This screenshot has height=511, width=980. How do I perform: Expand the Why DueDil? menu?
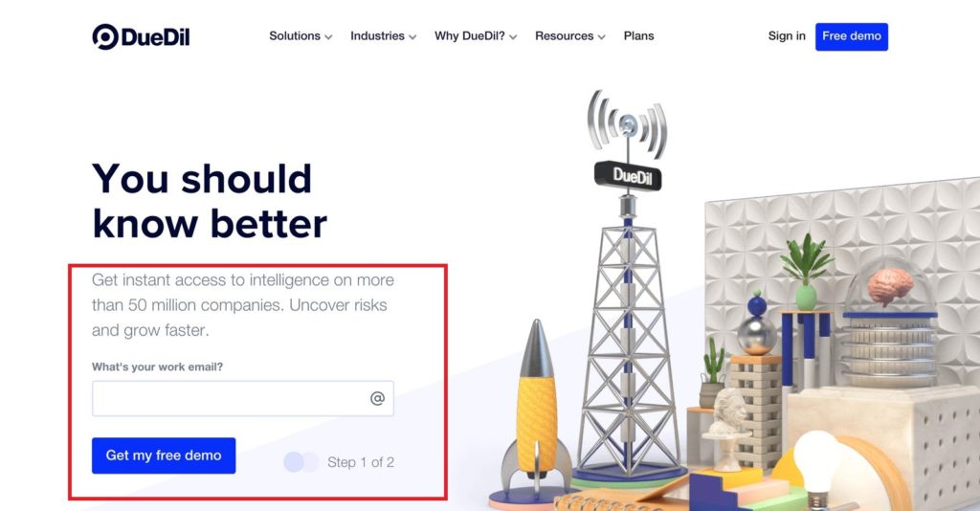[x=476, y=36]
